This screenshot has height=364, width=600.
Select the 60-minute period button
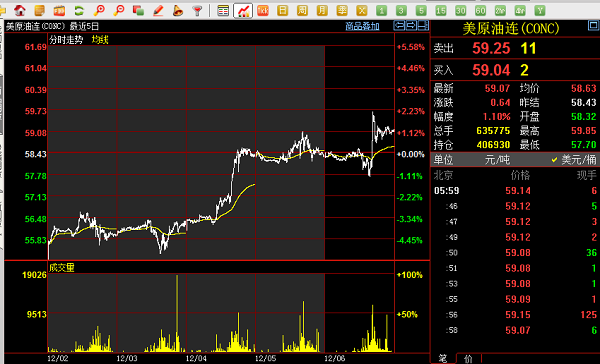pos(480,10)
